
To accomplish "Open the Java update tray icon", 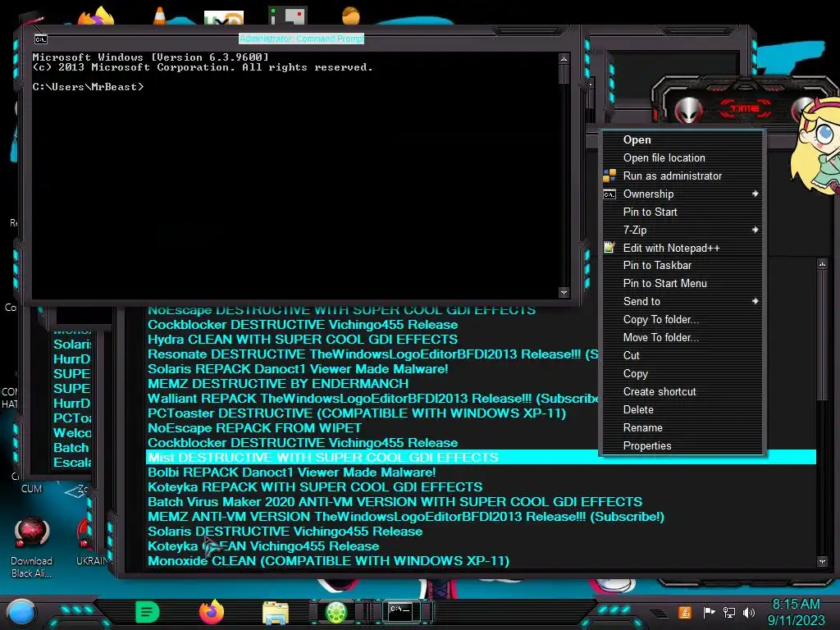I will [x=685, y=612].
